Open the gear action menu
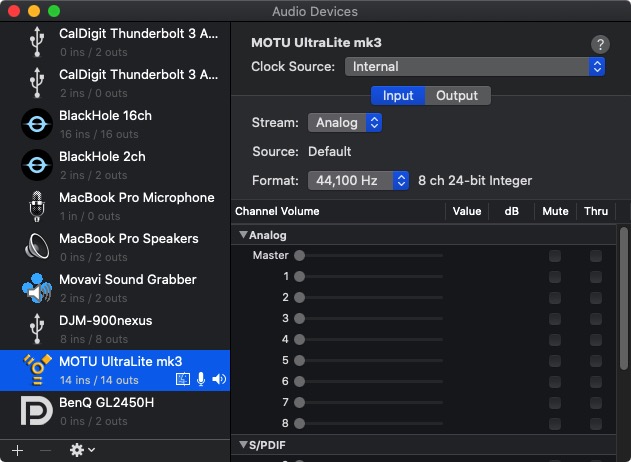Image resolution: width=631 pixels, height=462 pixels. pyautogui.click(x=82, y=450)
